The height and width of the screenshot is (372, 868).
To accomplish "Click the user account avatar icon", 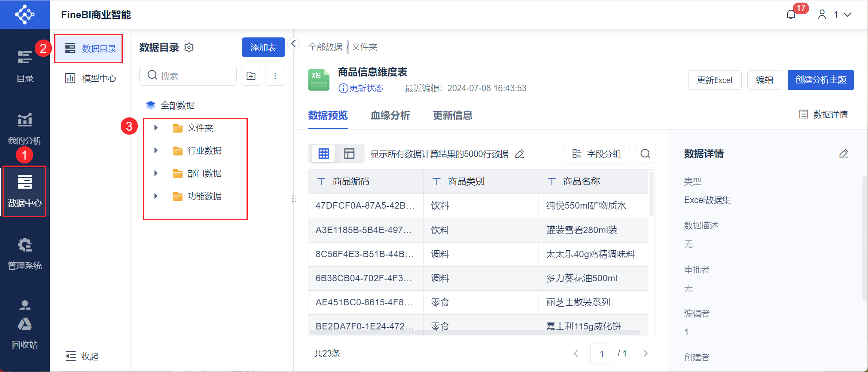I will (x=822, y=15).
